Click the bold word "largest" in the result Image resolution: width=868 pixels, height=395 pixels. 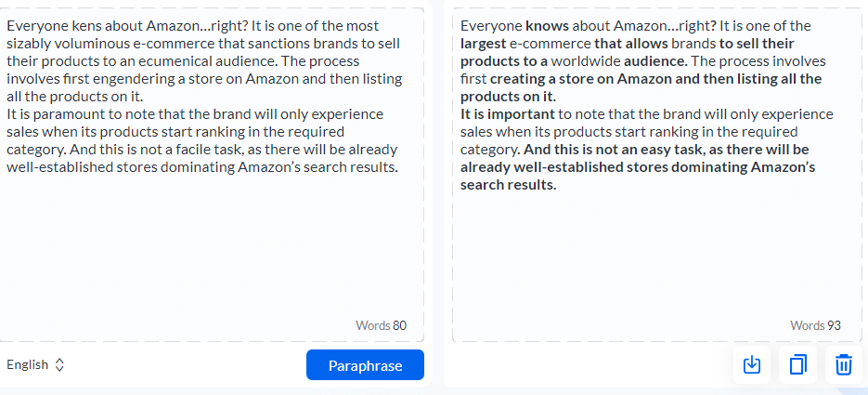(x=484, y=43)
